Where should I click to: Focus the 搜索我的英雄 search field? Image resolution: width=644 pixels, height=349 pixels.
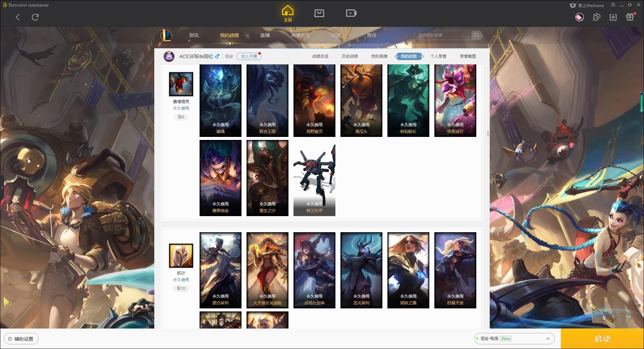443,35
